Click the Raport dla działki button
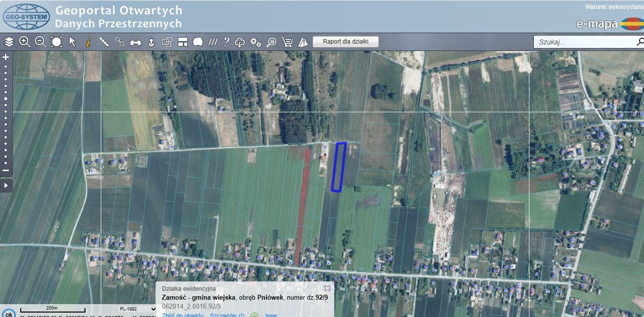Image resolution: width=644 pixels, height=317 pixels. (346, 42)
